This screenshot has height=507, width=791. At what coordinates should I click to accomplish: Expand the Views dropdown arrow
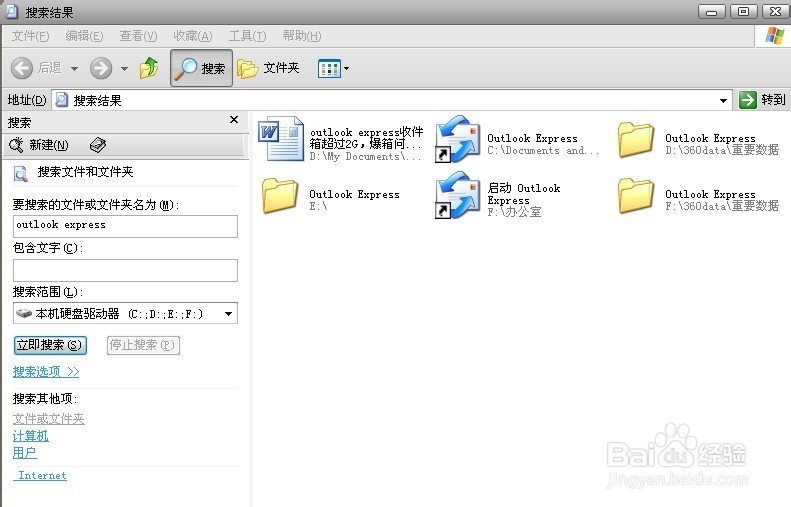pos(347,68)
